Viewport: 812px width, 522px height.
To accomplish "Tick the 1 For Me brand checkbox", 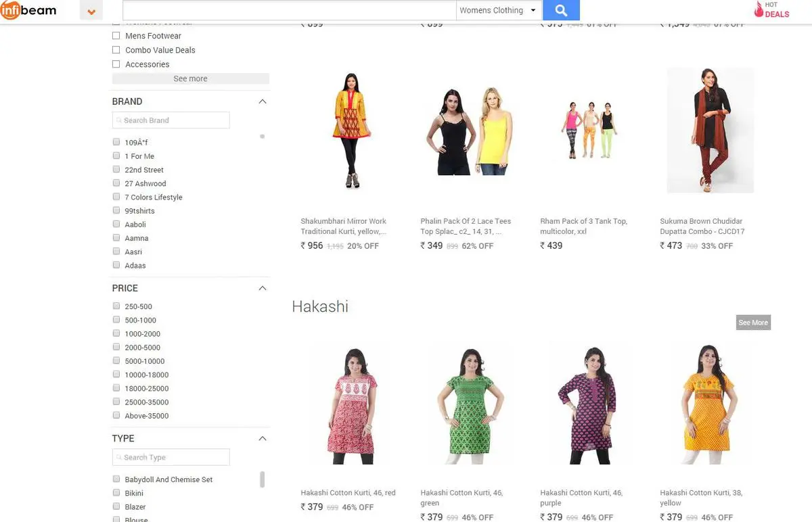I will (116, 156).
